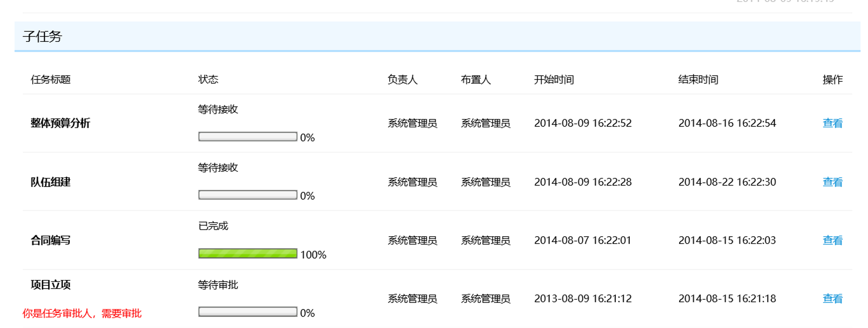Image resolution: width=868 pixels, height=328 pixels.
Task: Click 状态 column header
Action: coord(208,79)
